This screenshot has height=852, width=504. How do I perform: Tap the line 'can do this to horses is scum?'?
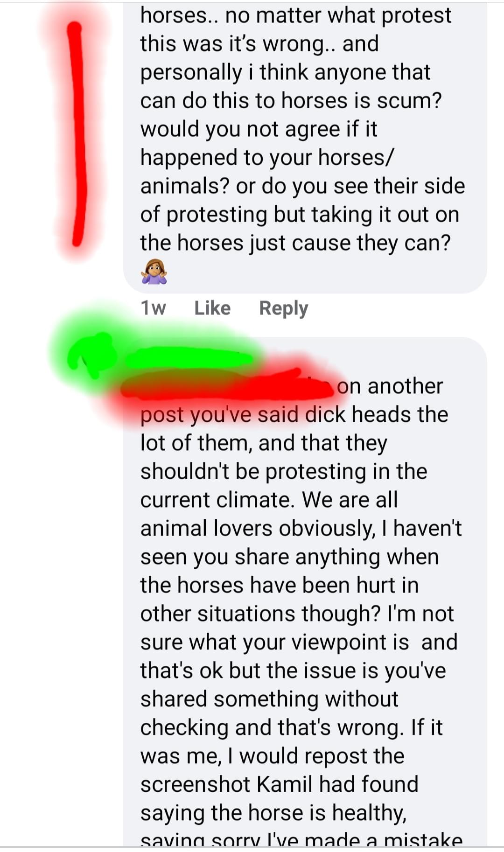pos(291,100)
